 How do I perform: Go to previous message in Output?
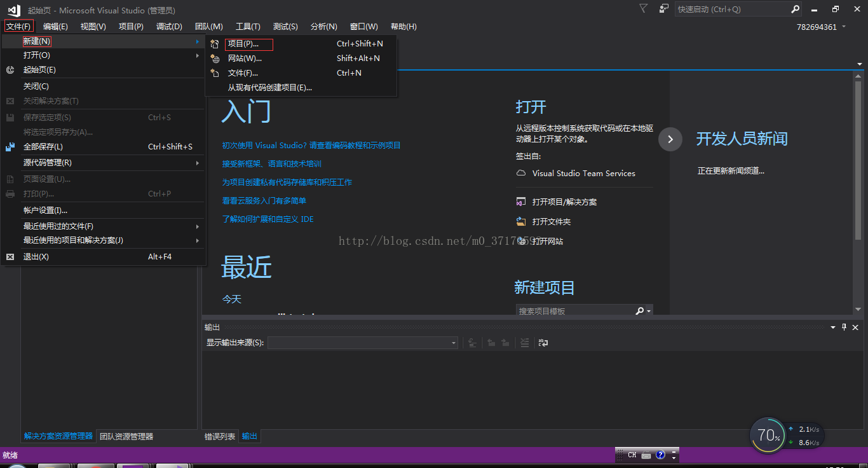491,343
